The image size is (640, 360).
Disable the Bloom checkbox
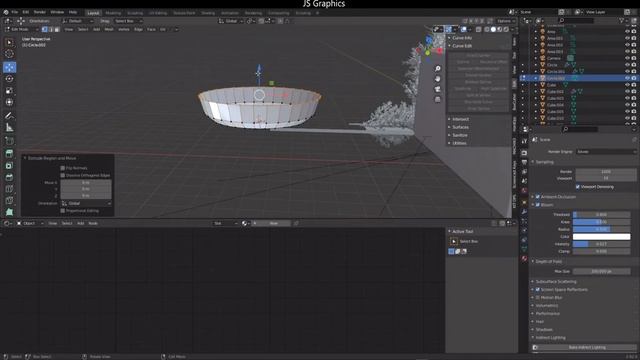[x=538, y=204]
